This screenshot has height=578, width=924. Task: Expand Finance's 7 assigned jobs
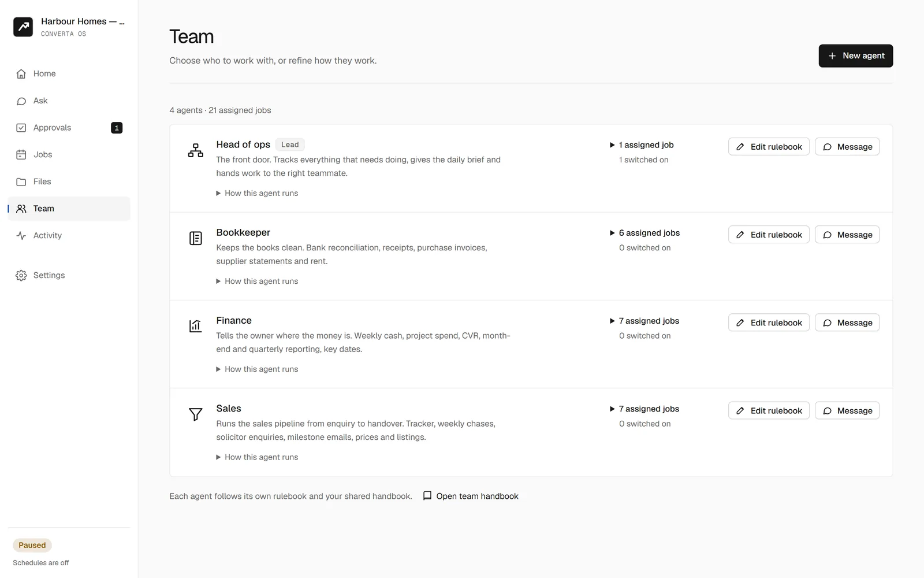644,321
